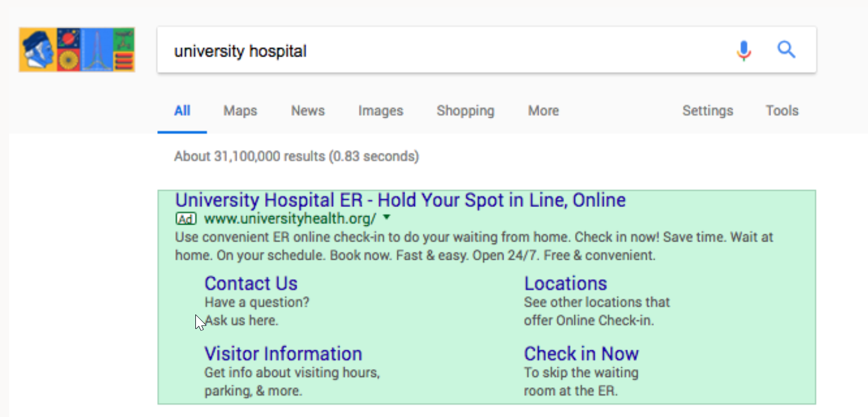Select the All results tab

182,110
